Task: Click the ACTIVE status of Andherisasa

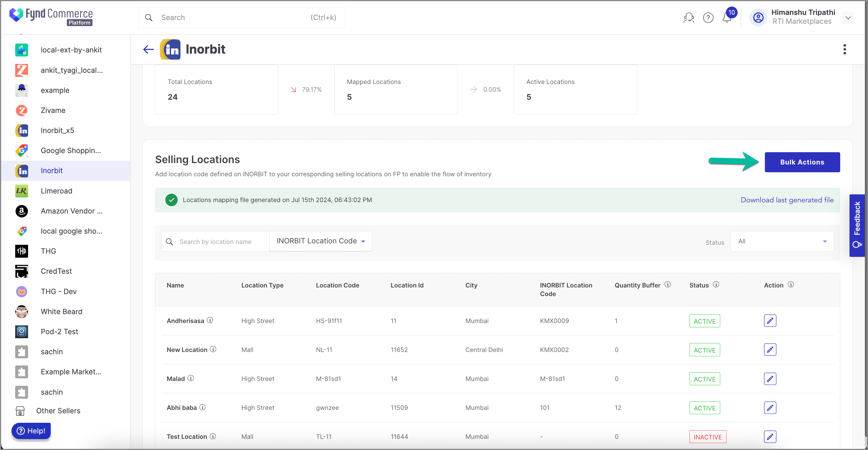Action: [x=705, y=321]
